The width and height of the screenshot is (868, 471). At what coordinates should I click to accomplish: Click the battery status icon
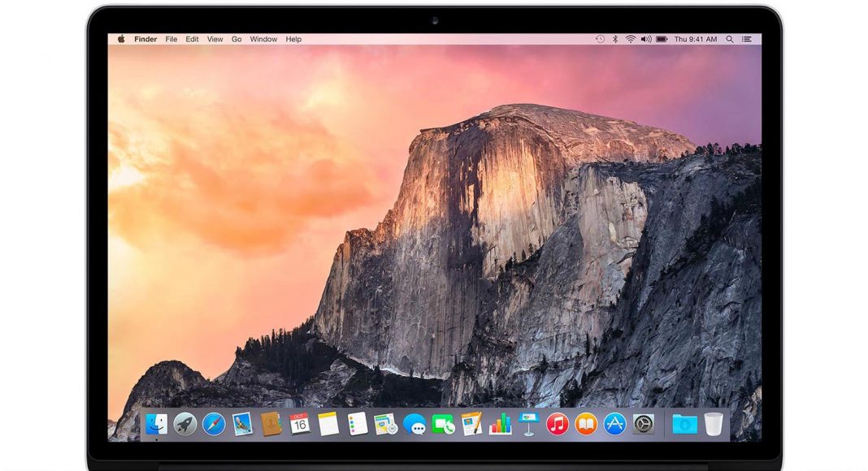(662, 39)
